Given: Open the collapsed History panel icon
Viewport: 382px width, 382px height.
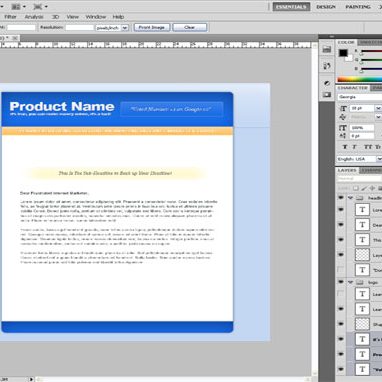Looking at the screenshot, I should 327,66.
